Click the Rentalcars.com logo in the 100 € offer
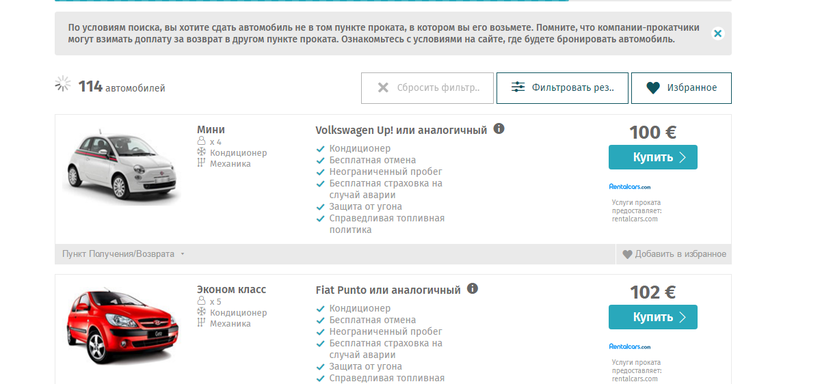Screen dimensions: 820x384 [x=630, y=186]
